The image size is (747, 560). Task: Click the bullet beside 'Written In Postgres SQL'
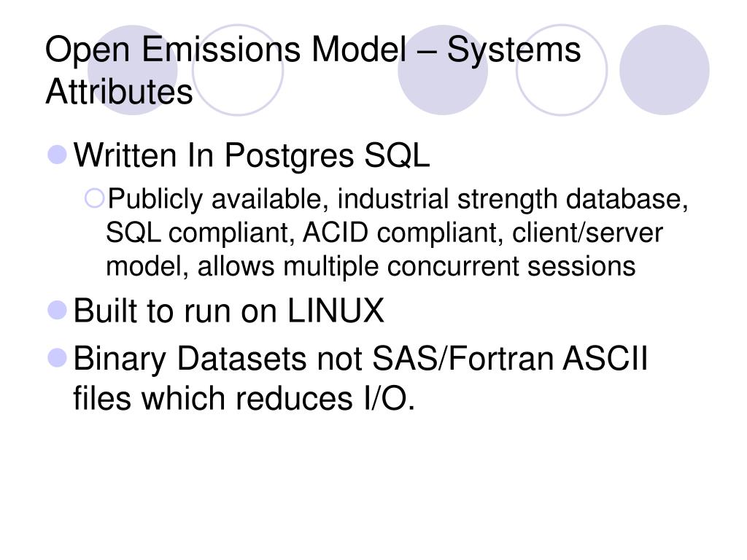click(x=58, y=155)
